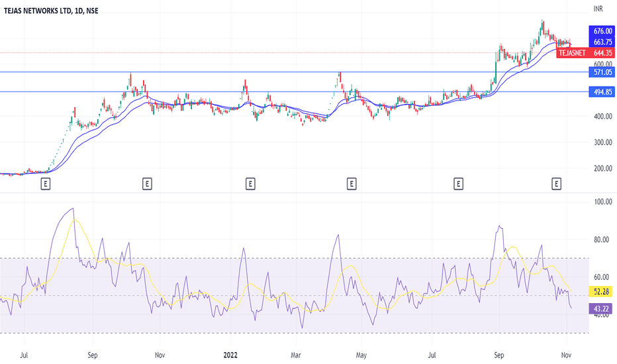Click the first Nov label on time axis
The width and height of the screenshot is (617, 364).
point(160,355)
